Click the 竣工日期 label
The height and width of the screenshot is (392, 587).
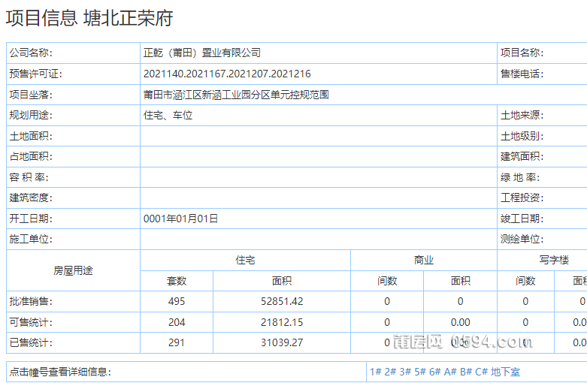[x=522, y=219]
